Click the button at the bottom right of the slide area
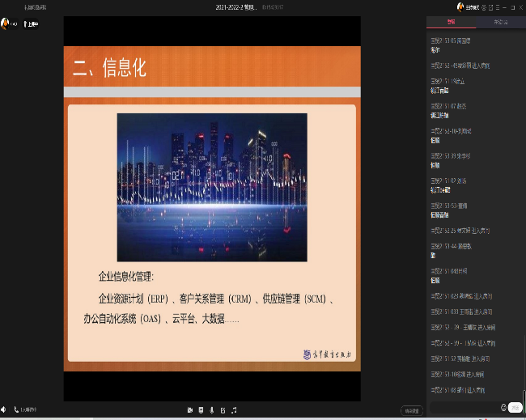The height and width of the screenshot is (420, 526). pyautogui.click(x=411, y=410)
